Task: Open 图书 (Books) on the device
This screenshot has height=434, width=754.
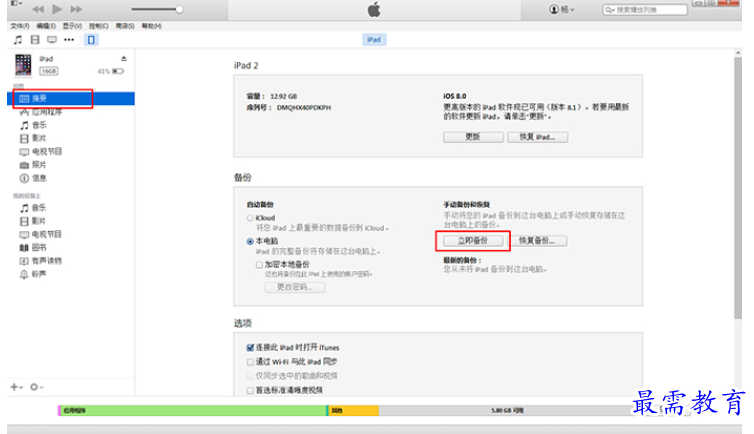Action: point(39,248)
